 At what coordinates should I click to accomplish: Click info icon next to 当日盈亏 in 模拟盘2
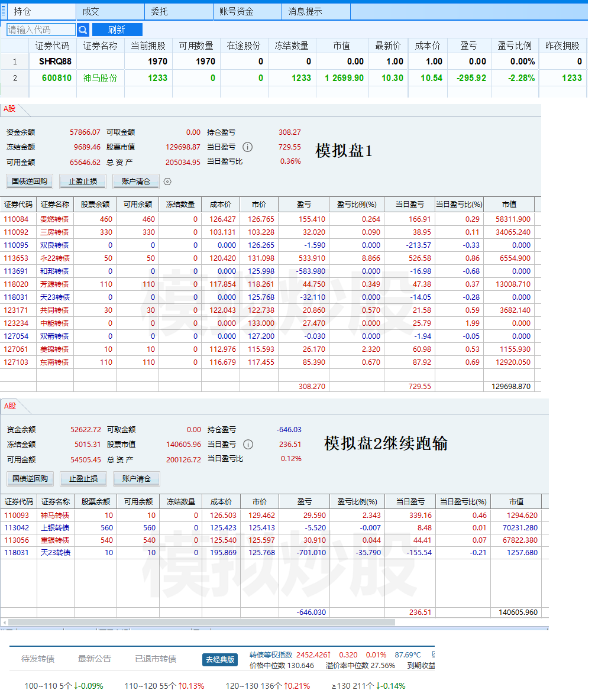248,445
